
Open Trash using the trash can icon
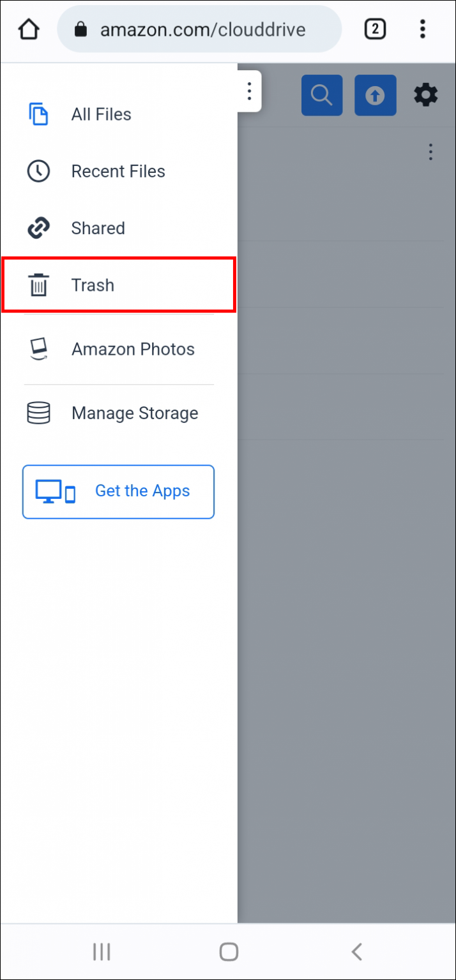[x=38, y=285]
